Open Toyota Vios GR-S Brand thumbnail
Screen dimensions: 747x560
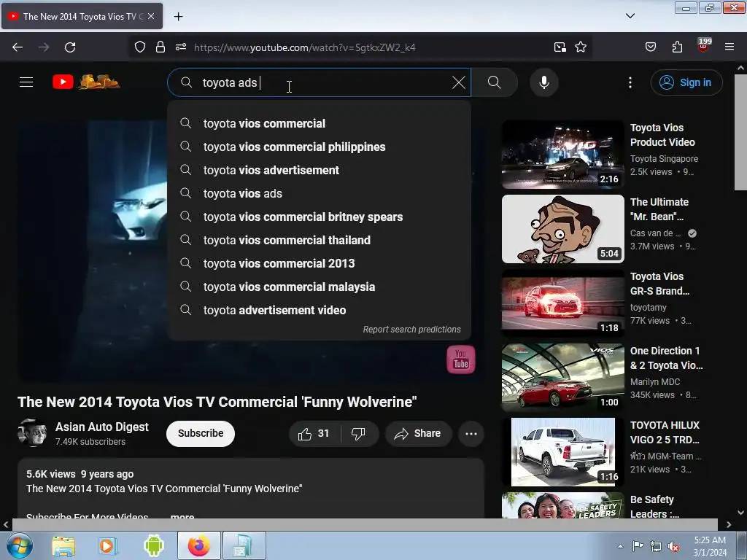562,303
